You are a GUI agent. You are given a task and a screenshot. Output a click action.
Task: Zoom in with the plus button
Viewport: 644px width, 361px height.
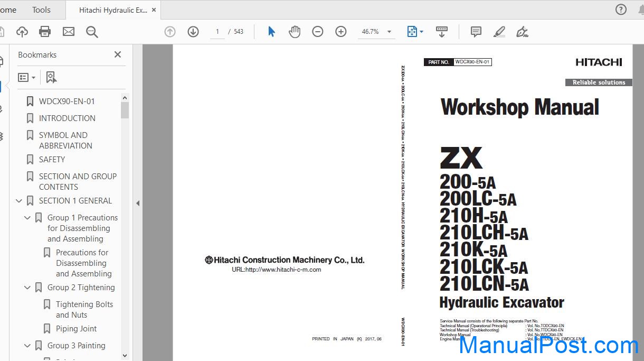pos(341,32)
